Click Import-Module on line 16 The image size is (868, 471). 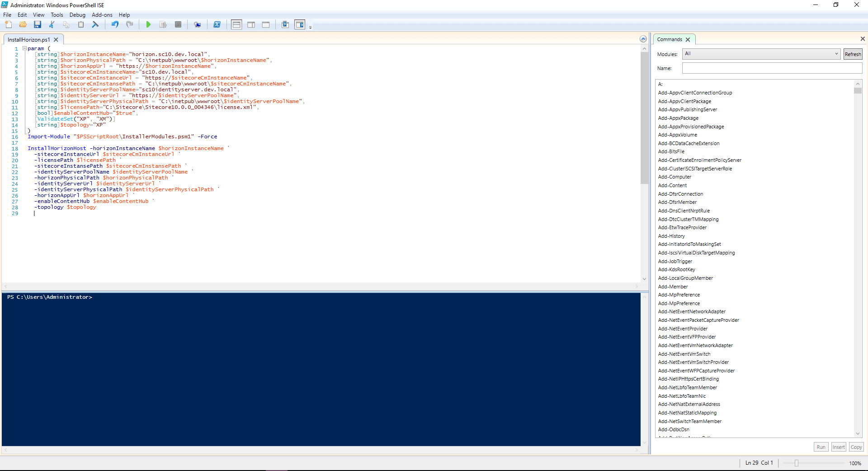point(49,137)
